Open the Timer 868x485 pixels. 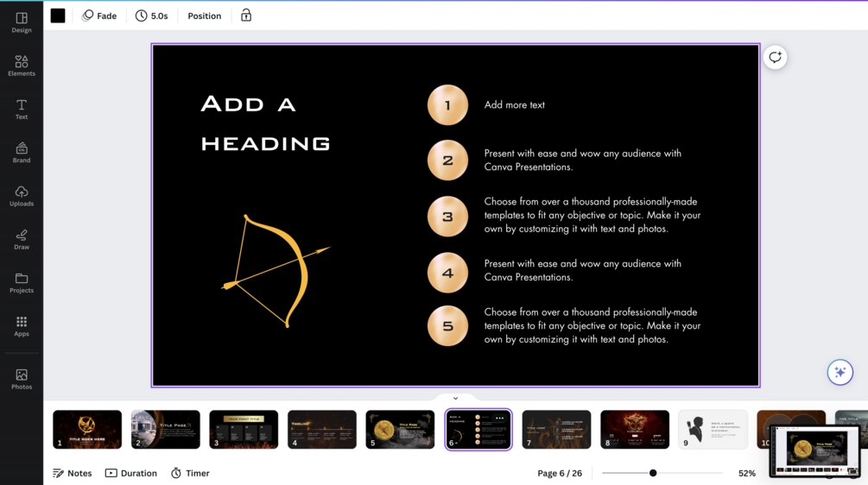point(190,473)
